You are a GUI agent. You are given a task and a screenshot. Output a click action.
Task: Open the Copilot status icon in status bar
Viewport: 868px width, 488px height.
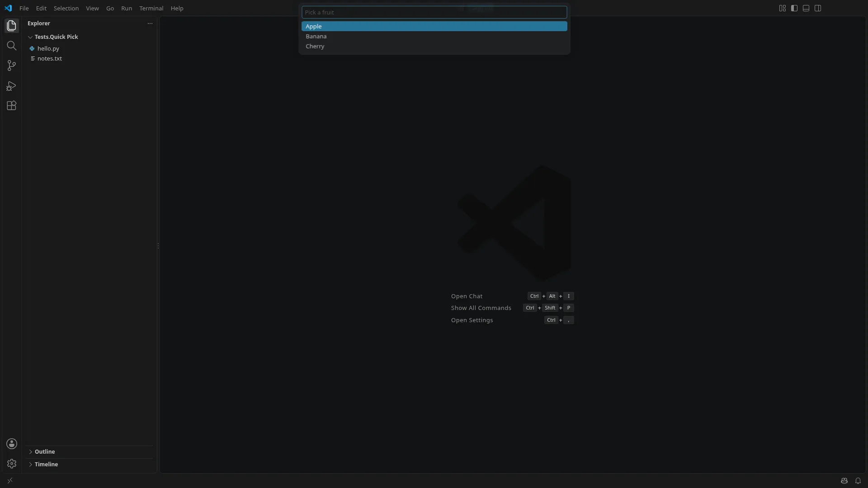(x=844, y=481)
